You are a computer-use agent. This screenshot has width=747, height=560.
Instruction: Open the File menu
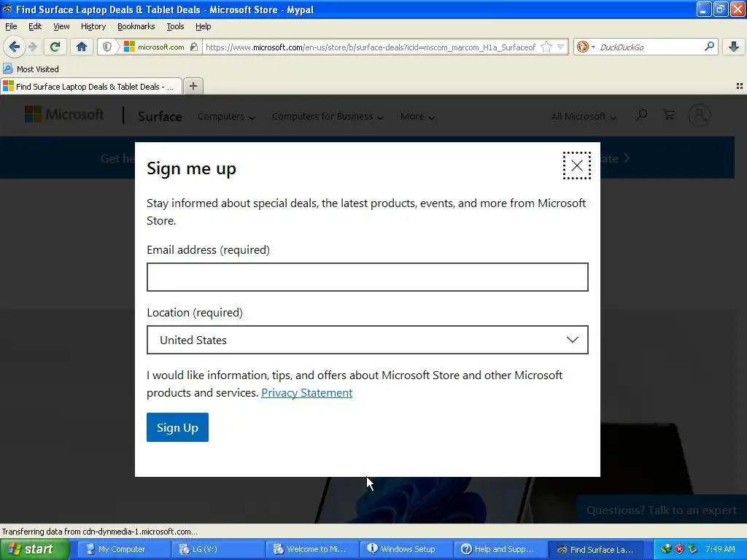[11, 26]
